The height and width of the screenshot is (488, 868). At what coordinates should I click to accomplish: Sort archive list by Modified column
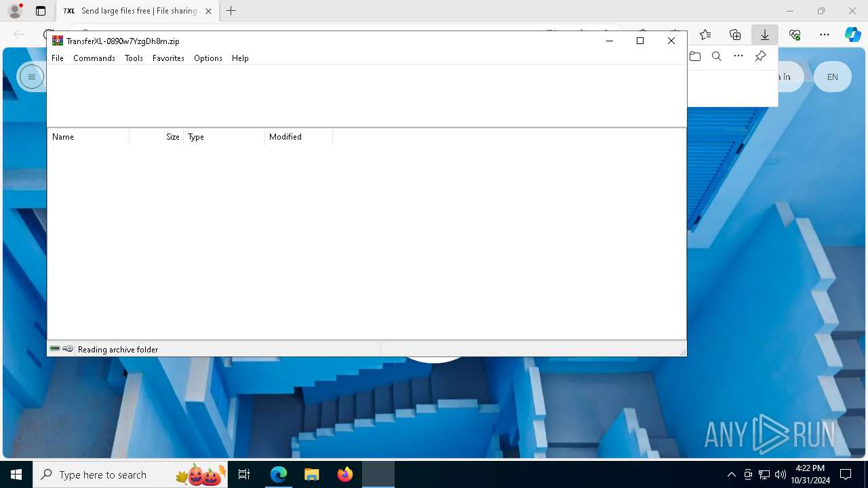tap(299, 137)
